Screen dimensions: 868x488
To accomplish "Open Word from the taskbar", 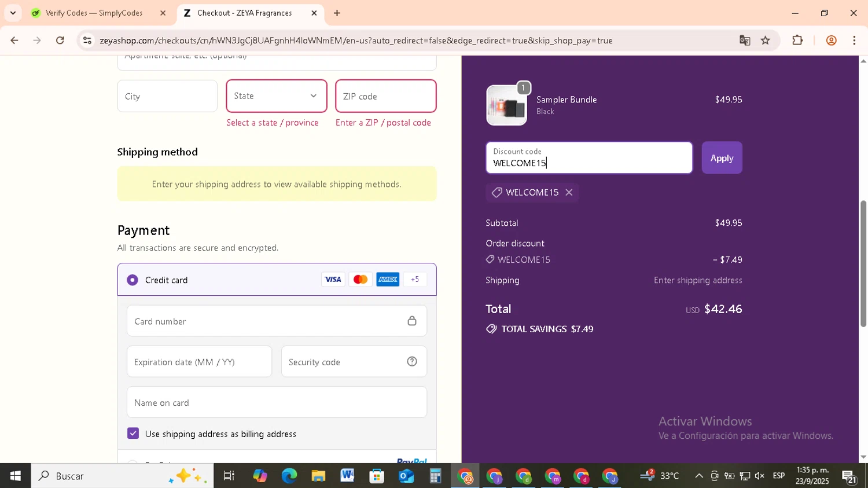I will tap(347, 476).
